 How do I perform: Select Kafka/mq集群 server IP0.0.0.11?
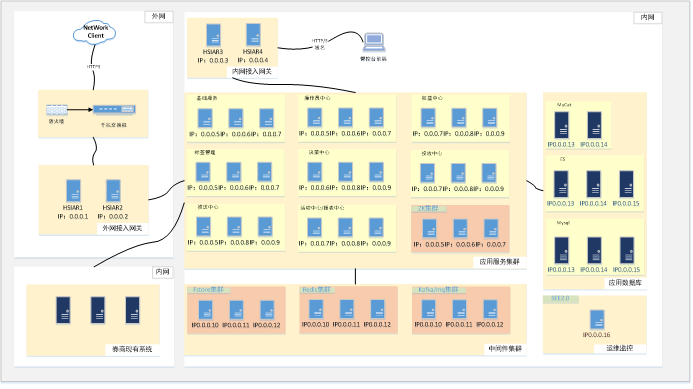point(459,309)
